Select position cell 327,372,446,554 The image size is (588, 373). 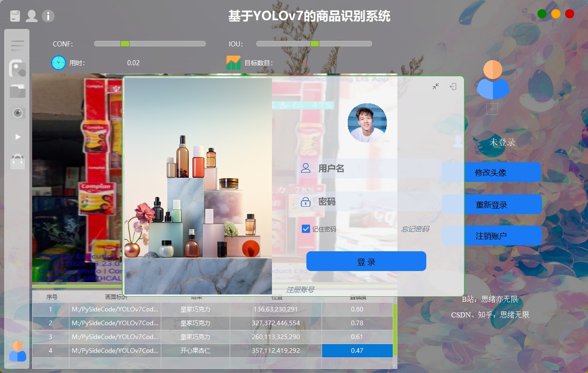(x=276, y=323)
